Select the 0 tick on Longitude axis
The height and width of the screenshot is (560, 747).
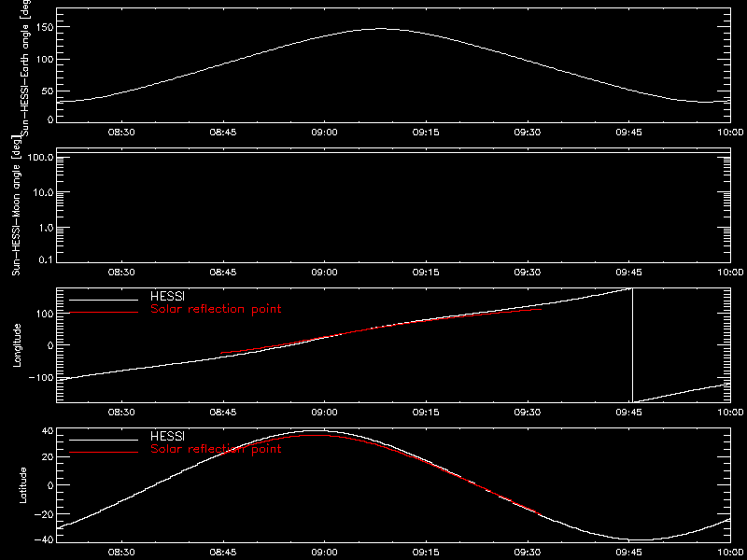point(50,345)
